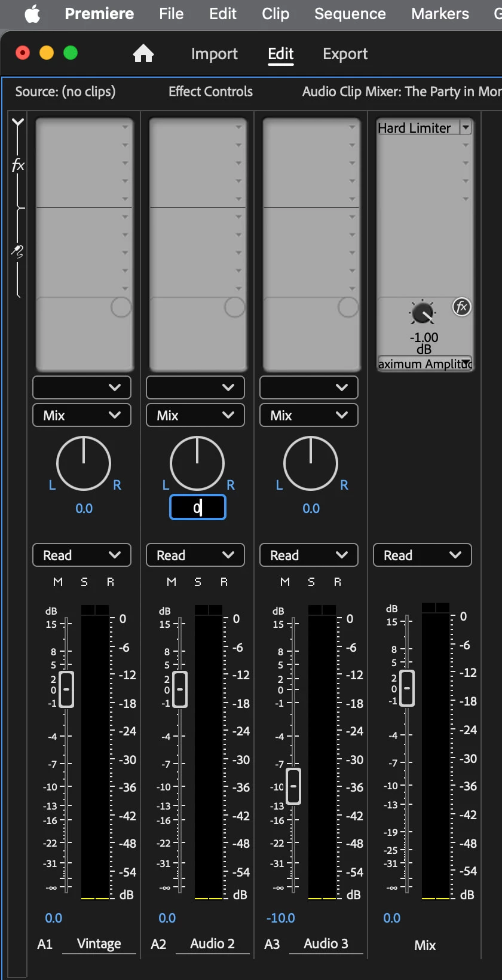
Task: Open A3 Read automation mode dropdown
Action: pyautogui.click(x=309, y=555)
